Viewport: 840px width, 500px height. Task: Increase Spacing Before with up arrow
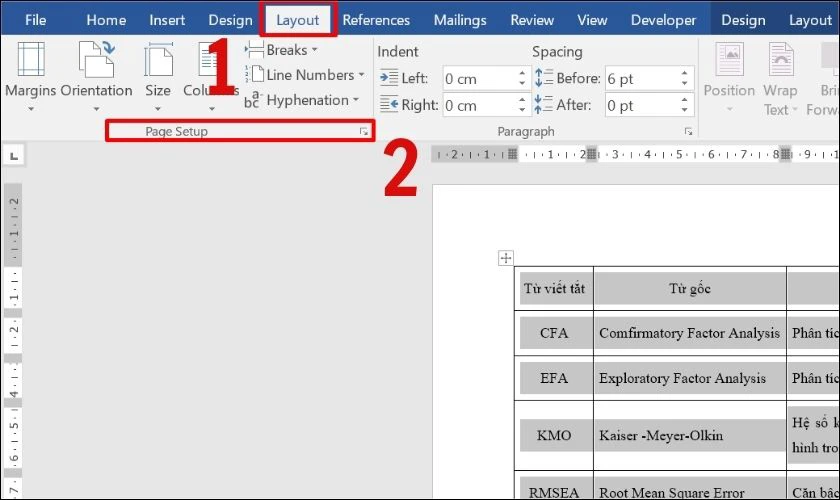point(685,73)
